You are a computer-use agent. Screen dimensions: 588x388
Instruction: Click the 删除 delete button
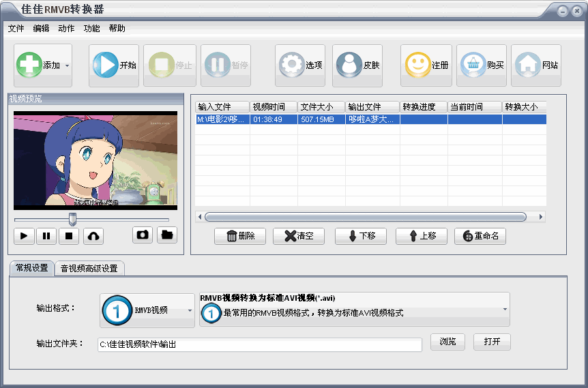[x=240, y=236]
